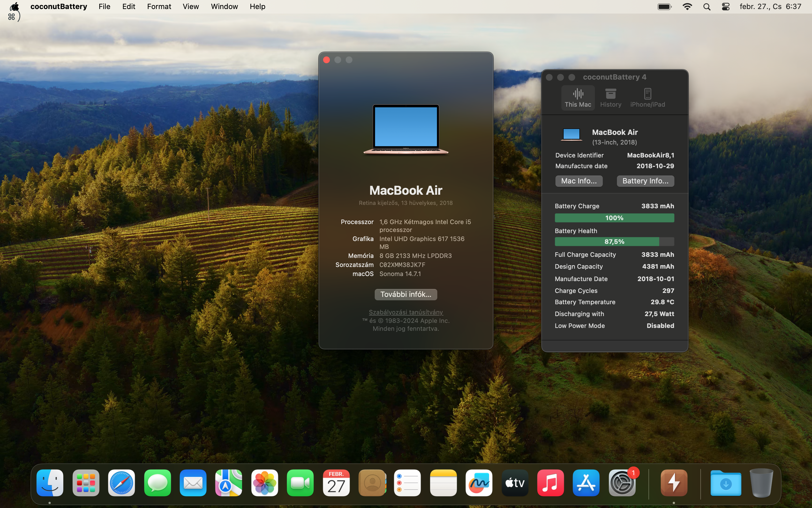
Task: Open the Apple menu
Action: coord(15,7)
